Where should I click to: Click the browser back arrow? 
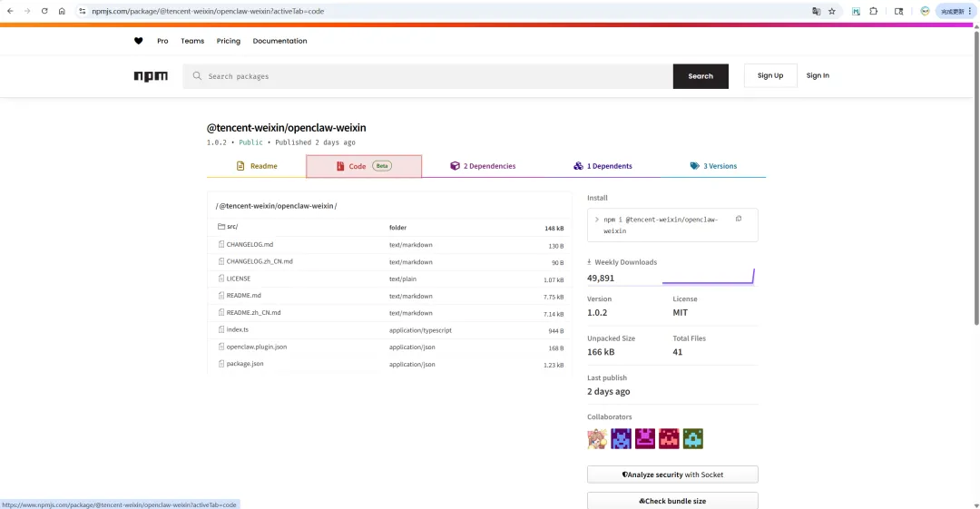[10, 11]
